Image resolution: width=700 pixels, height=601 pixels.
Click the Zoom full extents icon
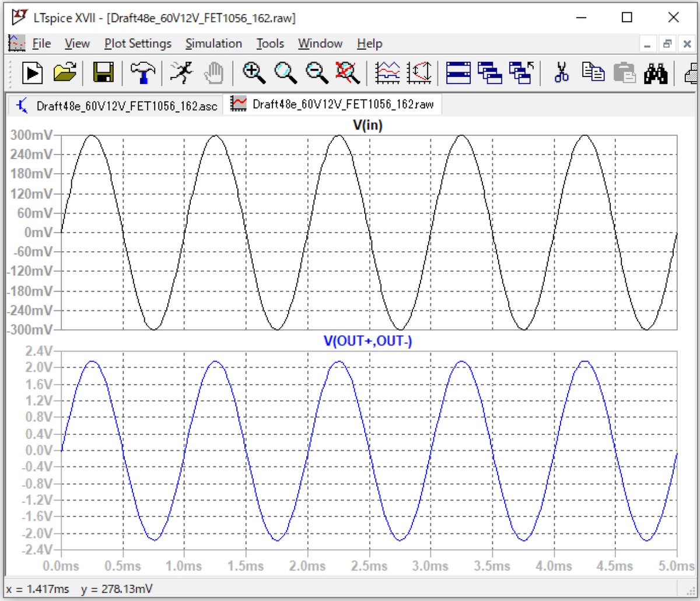point(348,72)
